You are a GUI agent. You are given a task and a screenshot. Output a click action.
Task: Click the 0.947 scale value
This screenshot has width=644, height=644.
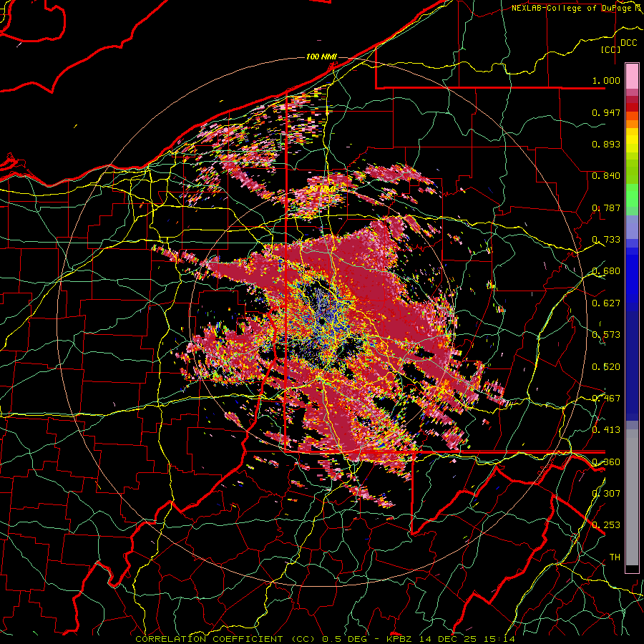click(606, 112)
